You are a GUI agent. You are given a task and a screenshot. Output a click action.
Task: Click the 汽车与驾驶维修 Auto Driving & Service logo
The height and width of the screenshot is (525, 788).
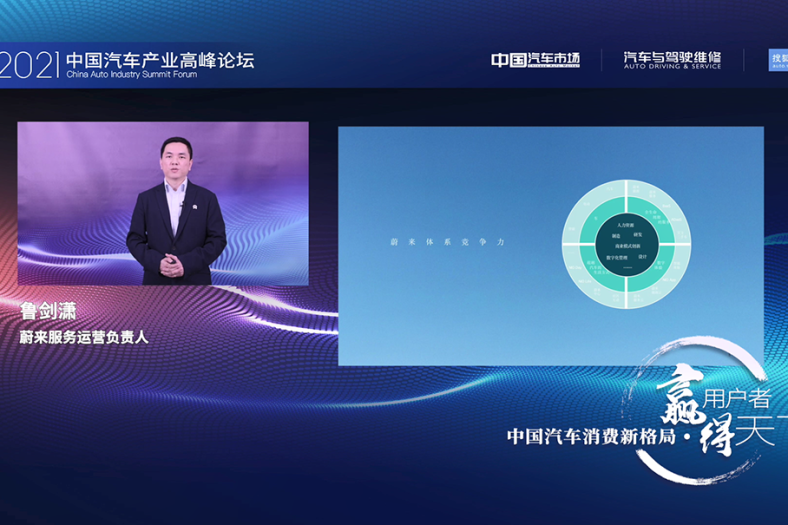tap(672, 60)
